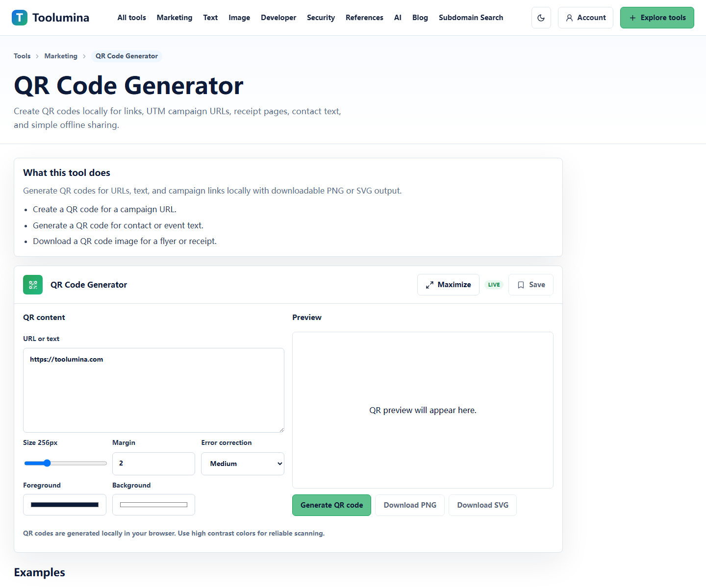Click 'Create a QR code for a campaign URL.' text
Viewport: 706px width, 588px height.
pos(104,209)
